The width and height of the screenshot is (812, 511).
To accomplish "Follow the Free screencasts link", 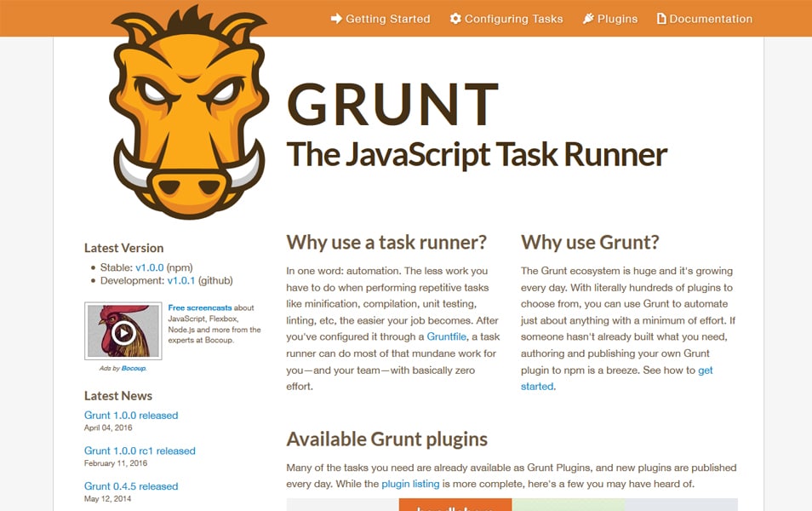I will click(x=200, y=307).
